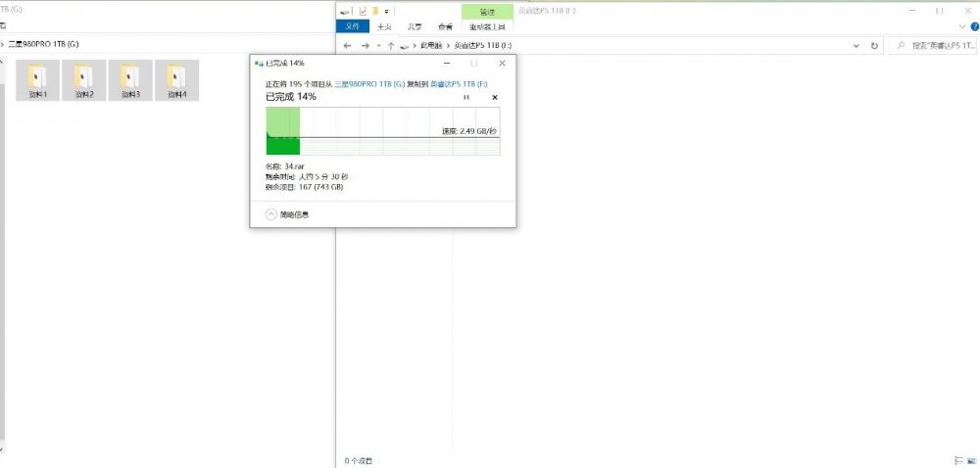Screen dimensions: 980x468
Task: Switch to details view icon in status bar
Action: pos(959,460)
